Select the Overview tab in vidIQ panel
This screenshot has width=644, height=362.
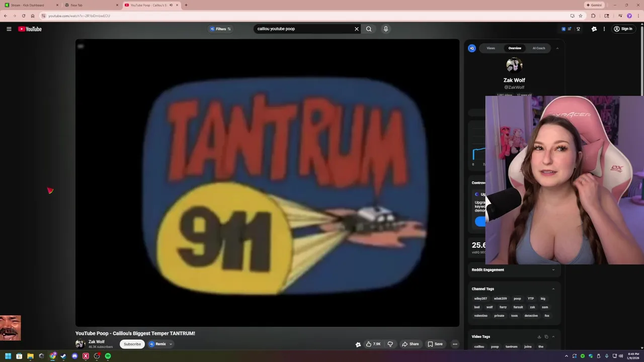pyautogui.click(x=515, y=48)
